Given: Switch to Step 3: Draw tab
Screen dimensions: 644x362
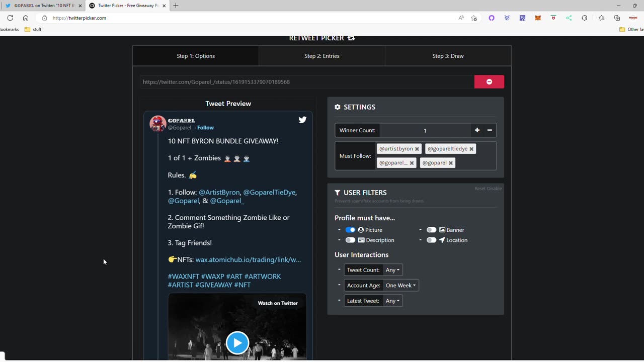Looking at the screenshot, I should click(x=448, y=56).
